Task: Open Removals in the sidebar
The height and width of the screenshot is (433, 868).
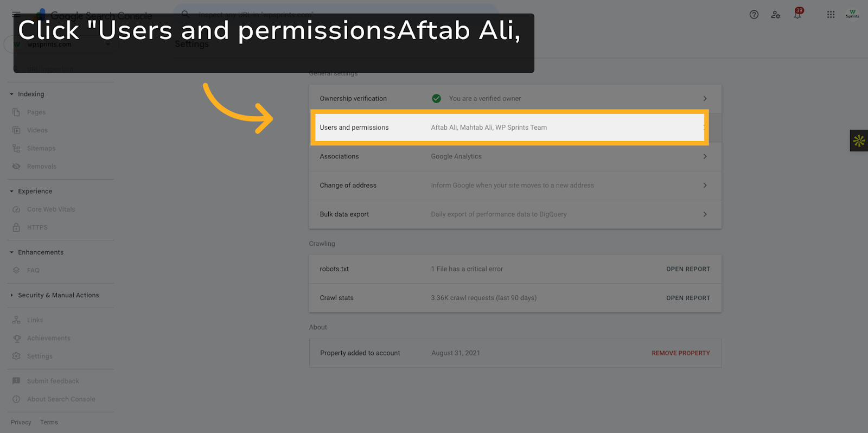Action: 41,167
